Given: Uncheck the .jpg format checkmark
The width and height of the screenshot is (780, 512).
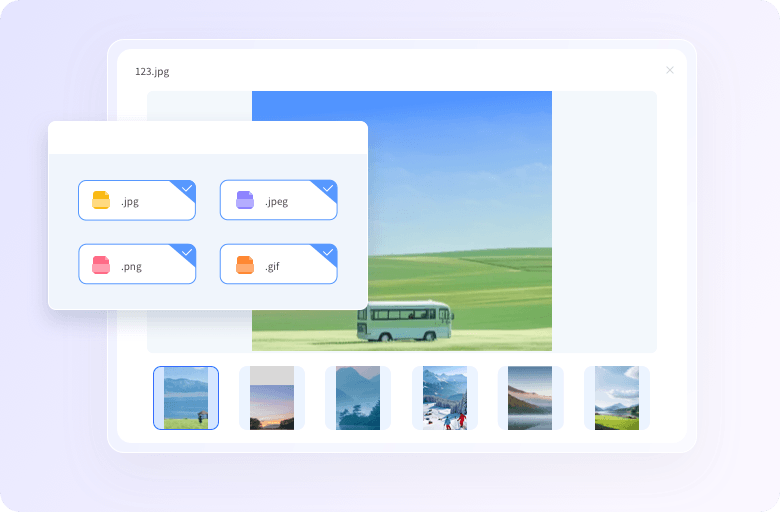Looking at the screenshot, I should pos(186,188).
